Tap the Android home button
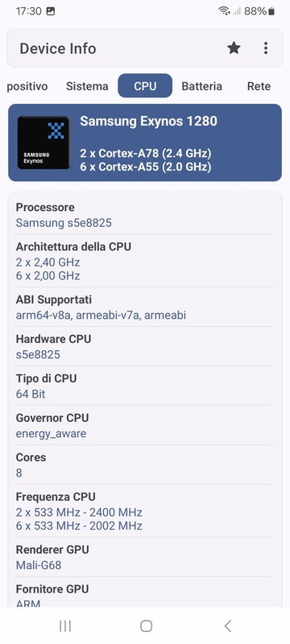The width and height of the screenshot is (290, 644). [147, 626]
